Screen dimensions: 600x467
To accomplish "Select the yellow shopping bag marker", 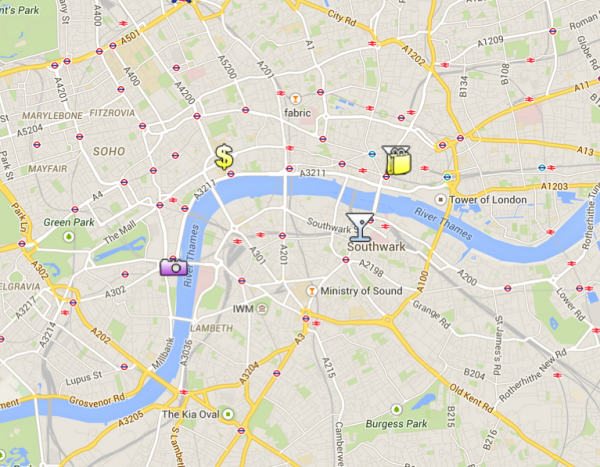I will (397, 160).
